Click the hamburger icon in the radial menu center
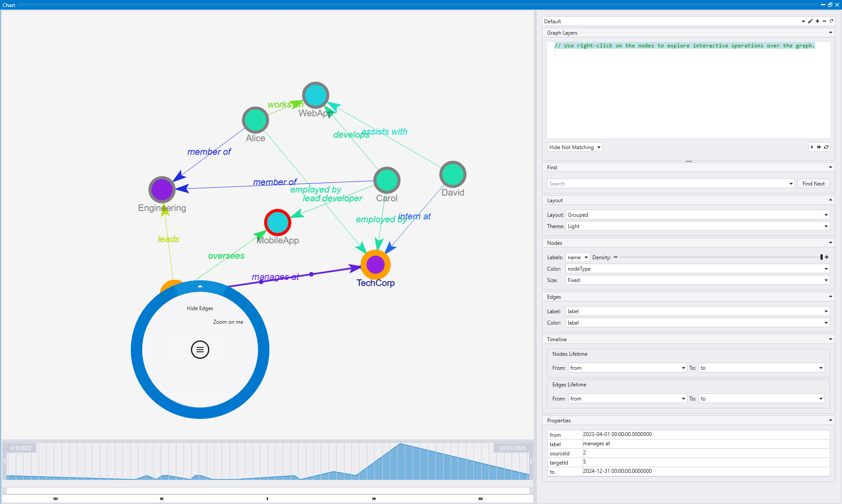This screenshot has height=504, width=842. pos(200,350)
